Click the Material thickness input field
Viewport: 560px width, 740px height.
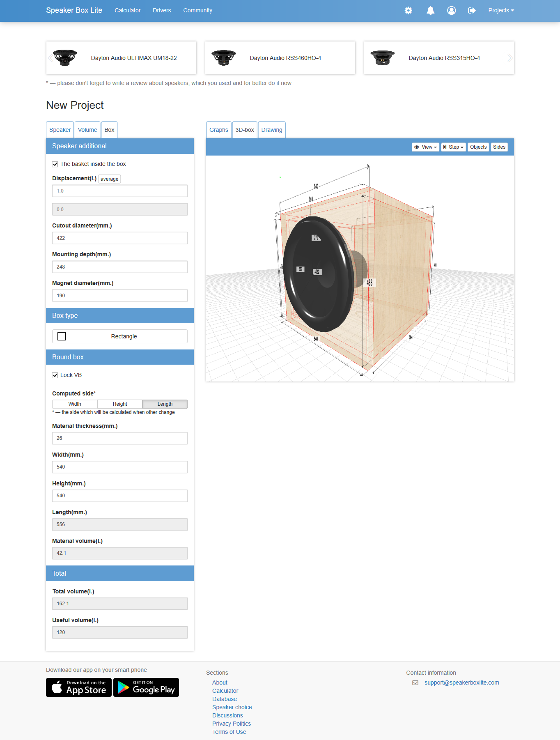click(x=120, y=438)
